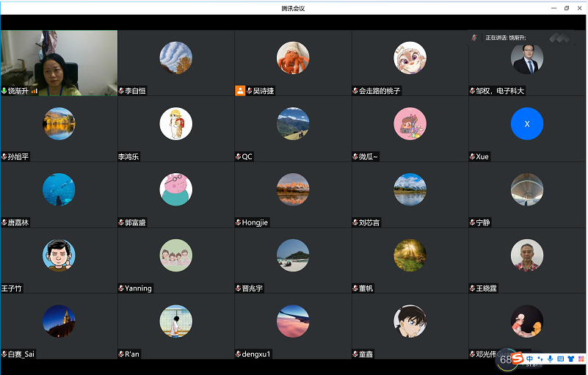Select 邹权，电子科大's profile photo
This screenshot has height=375, width=588.
pos(527,59)
